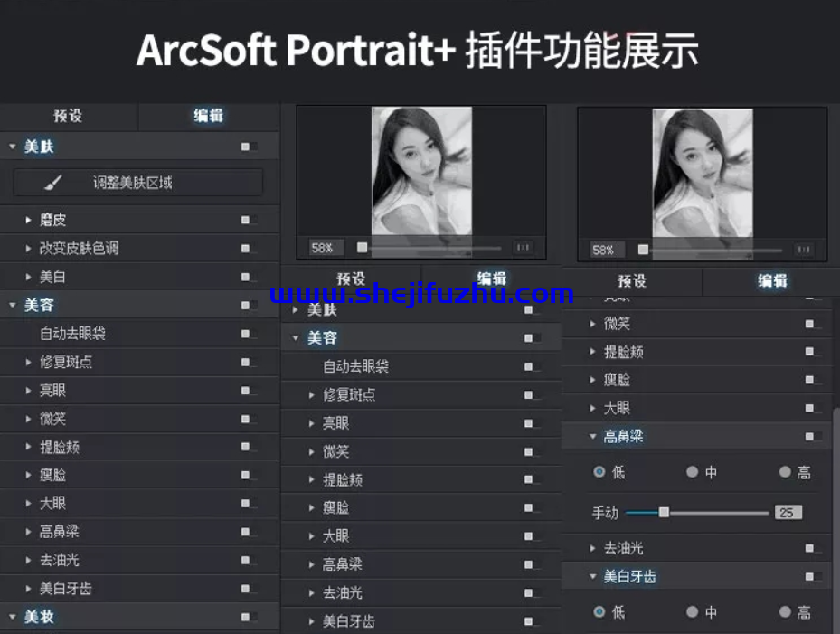Select 预设 tab in middle panel

point(351,279)
